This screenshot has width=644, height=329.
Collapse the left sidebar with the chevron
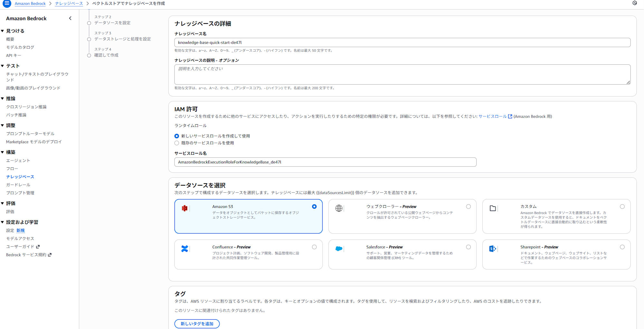coord(70,18)
